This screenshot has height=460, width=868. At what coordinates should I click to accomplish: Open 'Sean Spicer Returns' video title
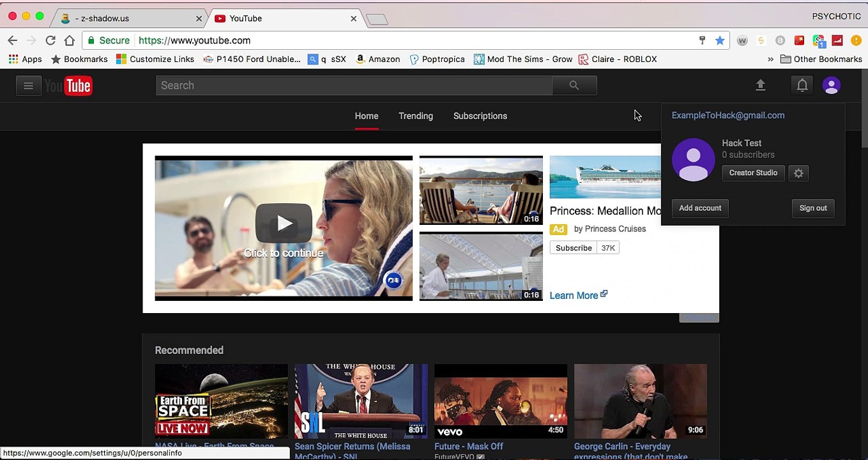(x=353, y=450)
